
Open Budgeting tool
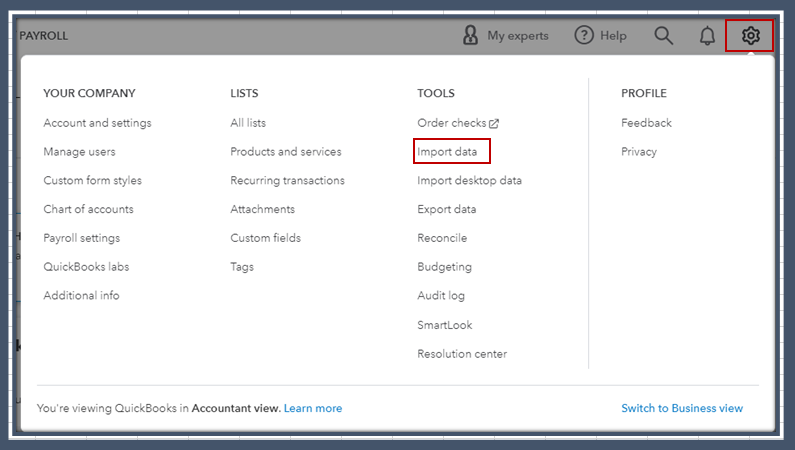(x=445, y=267)
